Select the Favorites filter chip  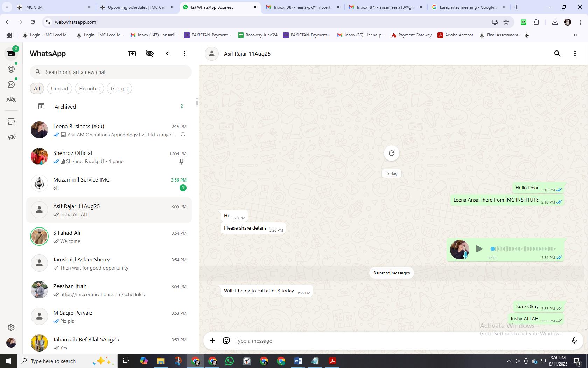(89, 88)
